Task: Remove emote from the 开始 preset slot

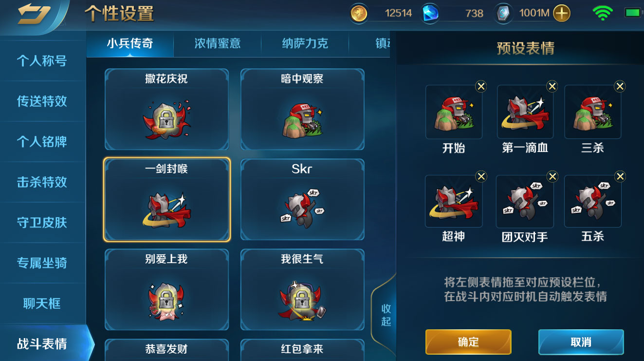Action: (x=481, y=86)
